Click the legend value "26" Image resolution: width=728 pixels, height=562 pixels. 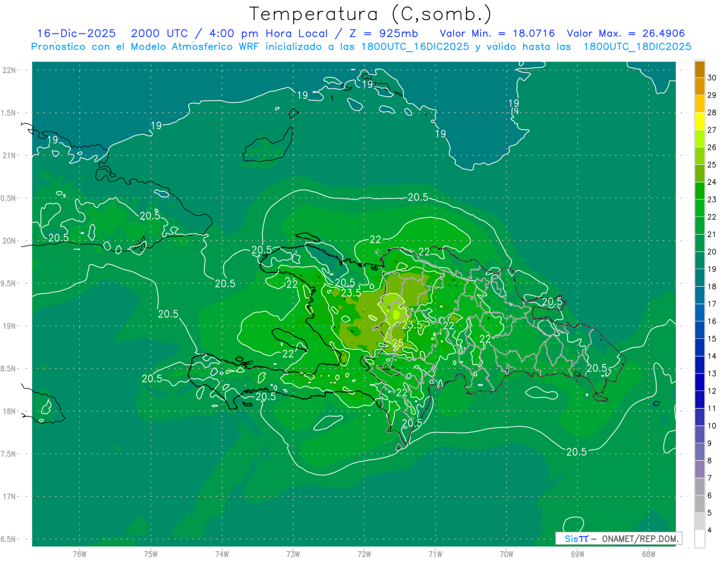[713, 147]
